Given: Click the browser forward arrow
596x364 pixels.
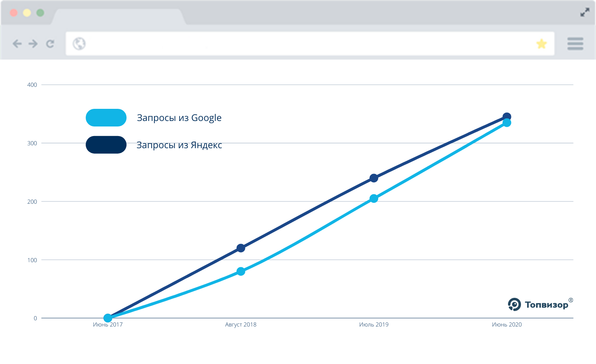Looking at the screenshot, I should point(33,44).
